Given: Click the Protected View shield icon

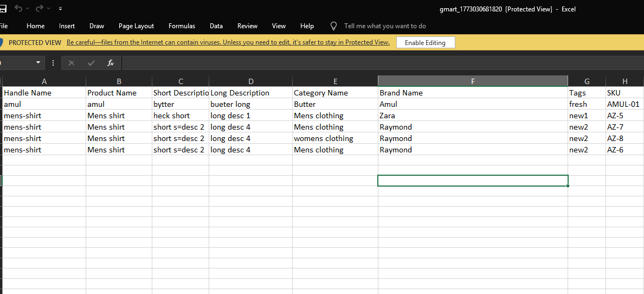Looking at the screenshot, I should [1, 42].
